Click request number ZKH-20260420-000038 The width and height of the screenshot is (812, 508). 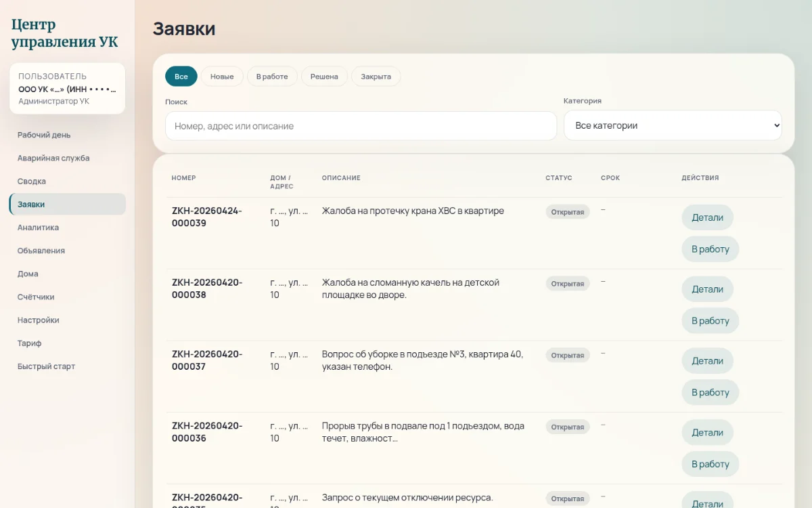point(207,289)
